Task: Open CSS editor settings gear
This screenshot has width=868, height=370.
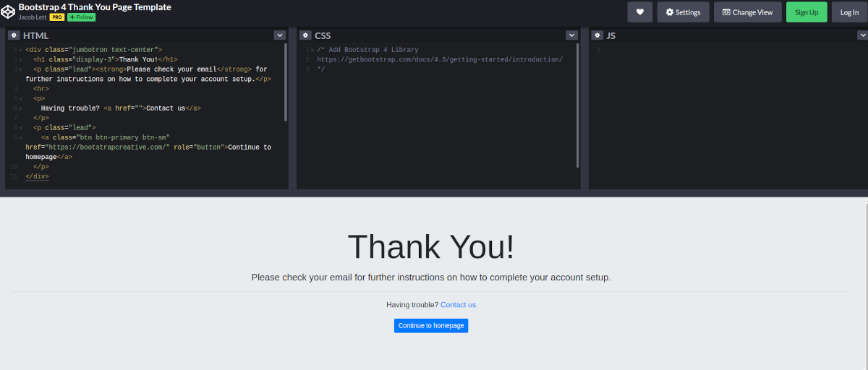Action: pos(305,35)
